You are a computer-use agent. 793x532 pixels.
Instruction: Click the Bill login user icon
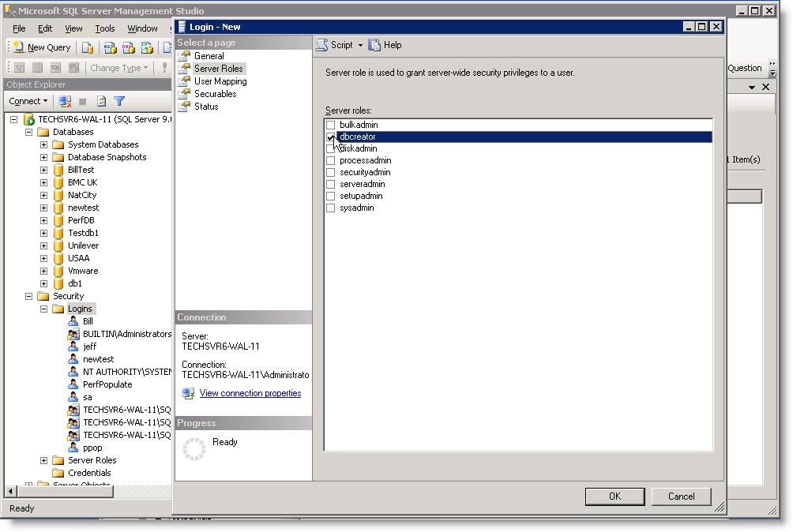[73, 321]
